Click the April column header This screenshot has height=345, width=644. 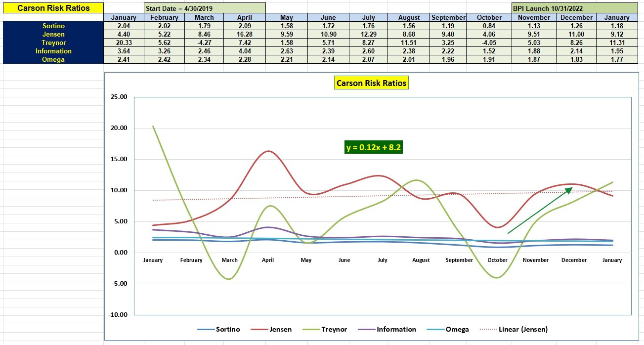(245, 17)
